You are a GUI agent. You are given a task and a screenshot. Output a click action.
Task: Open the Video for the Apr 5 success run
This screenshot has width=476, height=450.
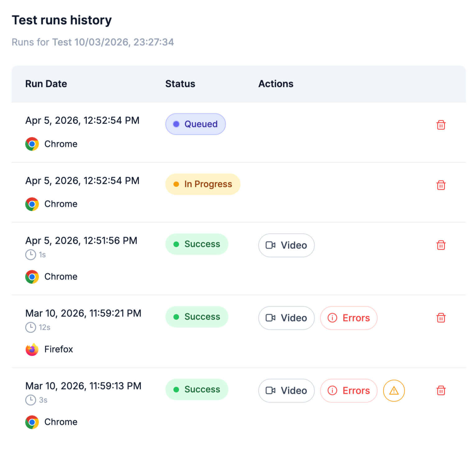tap(286, 245)
